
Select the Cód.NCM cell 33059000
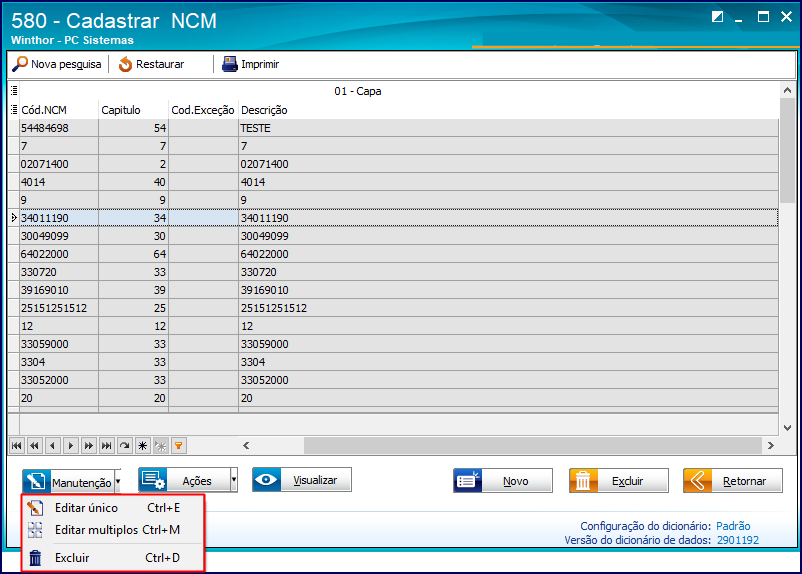pos(59,344)
